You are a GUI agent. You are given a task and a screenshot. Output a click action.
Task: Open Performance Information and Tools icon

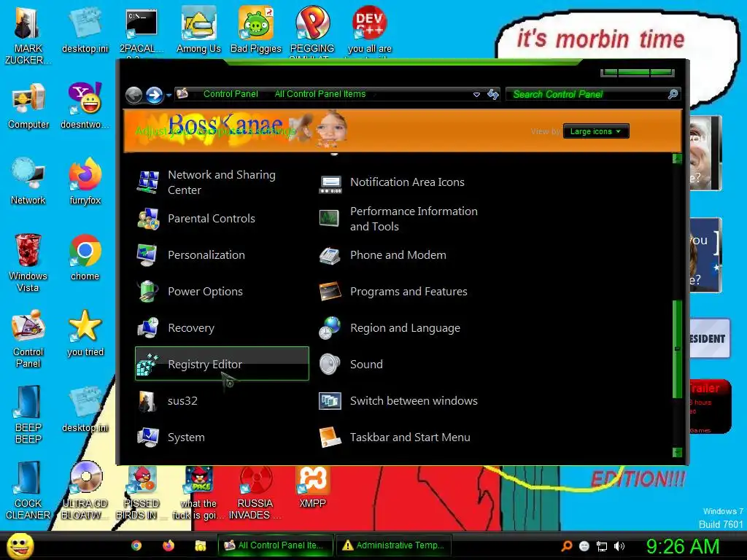(x=330, y=219)
